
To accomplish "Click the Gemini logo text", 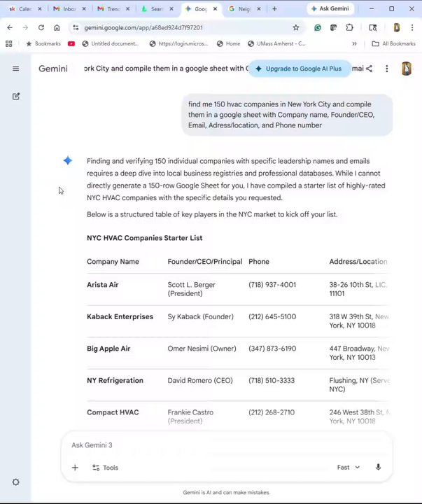I will pyautogui.click(x=53, y=69).
